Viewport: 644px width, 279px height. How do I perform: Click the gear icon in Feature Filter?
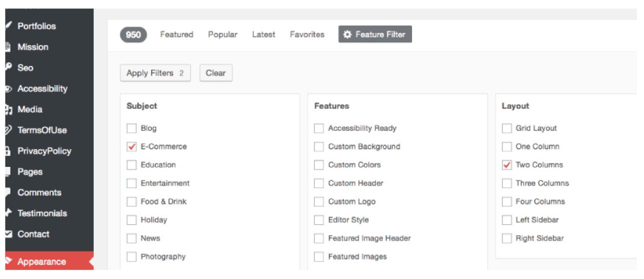(348, 34)
